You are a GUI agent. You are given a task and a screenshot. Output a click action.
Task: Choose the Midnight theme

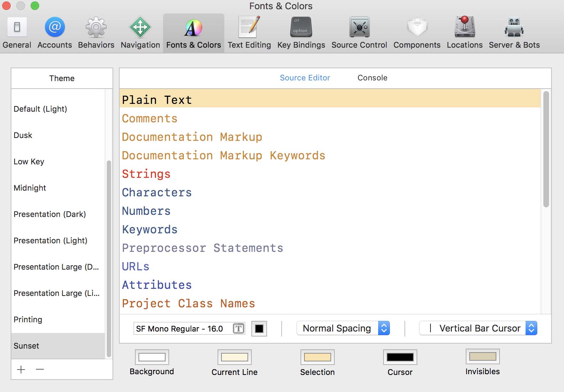[30, 188]
